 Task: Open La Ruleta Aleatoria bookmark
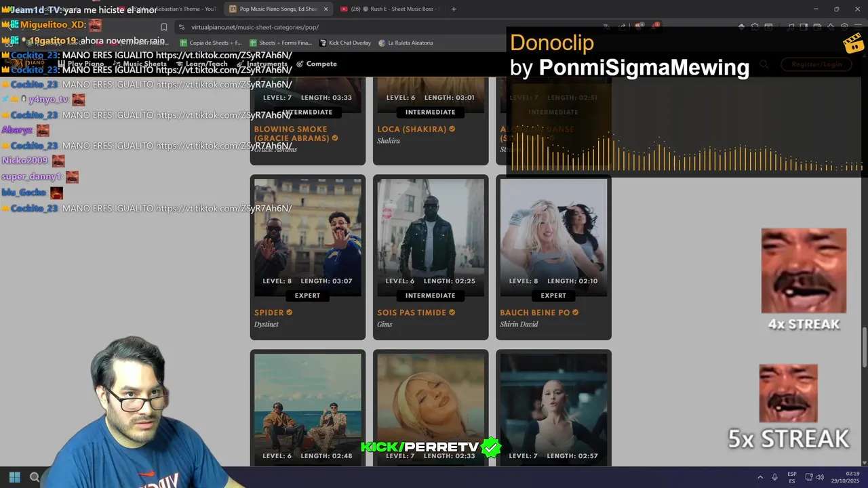click(406, 43)
